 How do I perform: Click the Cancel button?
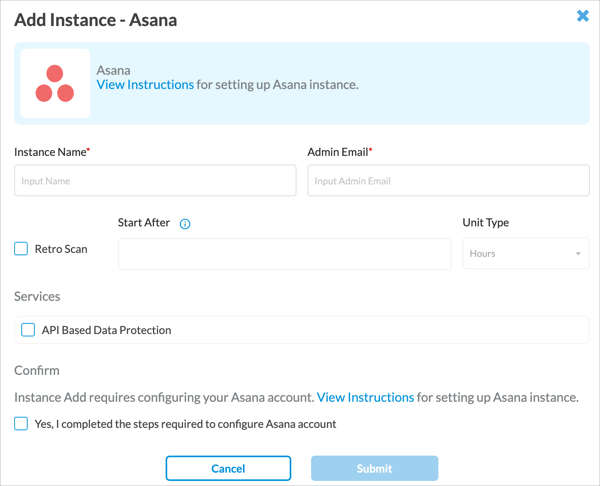(x=228, y=468)
